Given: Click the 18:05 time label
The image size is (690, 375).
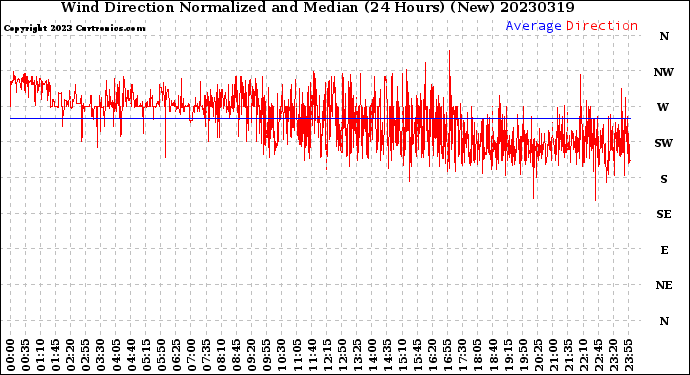Looking at the screenshot, I should pyautogui.click(x=478, y=355).
